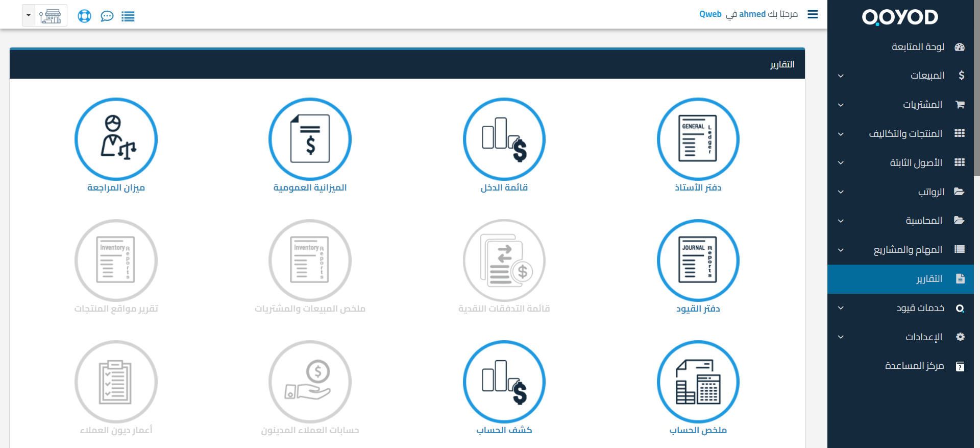This screenshot has height=448, width=980.
Task: Open the Account Statement icon (كشف الحساب)
Action: [504, 382]
